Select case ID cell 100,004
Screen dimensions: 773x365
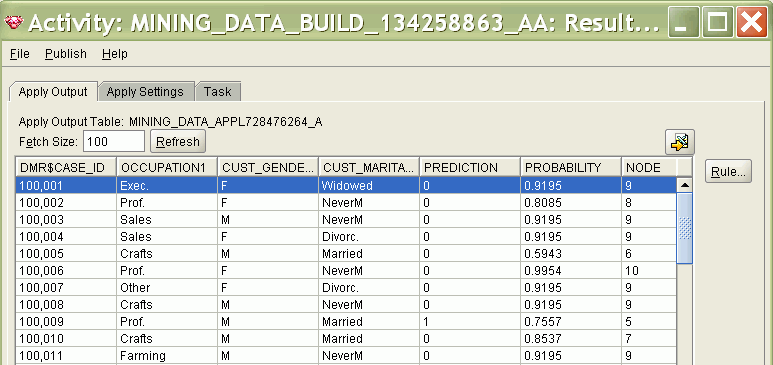[66, 236]
